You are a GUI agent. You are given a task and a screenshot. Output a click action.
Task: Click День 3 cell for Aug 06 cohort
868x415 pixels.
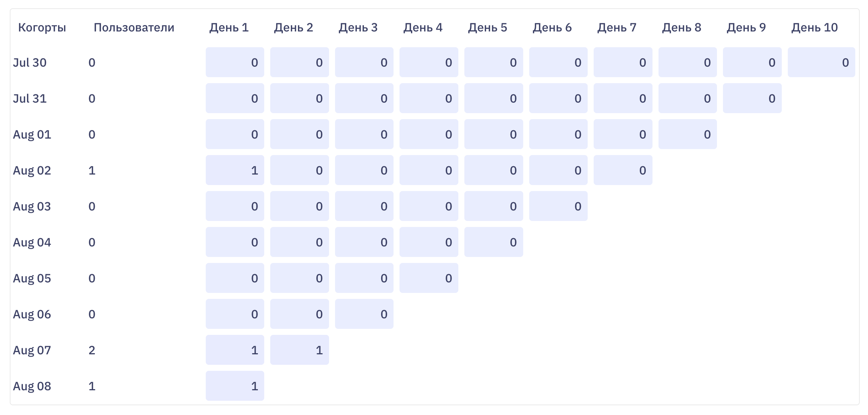pyautogui.click(x=364, y=314)
